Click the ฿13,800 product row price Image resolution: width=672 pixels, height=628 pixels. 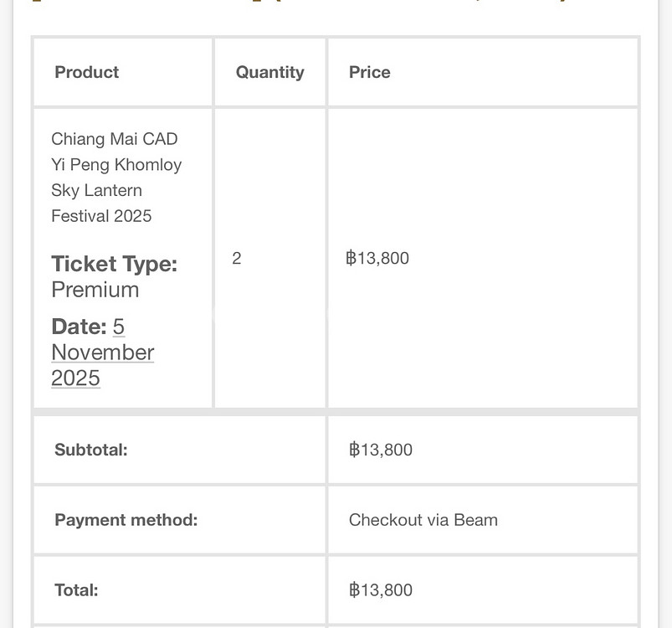(x=377, y=258)
